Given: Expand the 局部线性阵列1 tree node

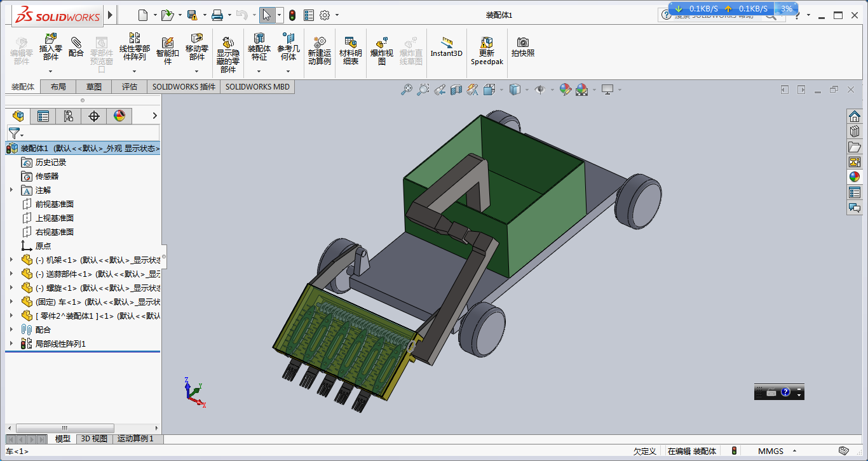Looking at the screenshot, I should pyautogui.click(x=11, y=344).
